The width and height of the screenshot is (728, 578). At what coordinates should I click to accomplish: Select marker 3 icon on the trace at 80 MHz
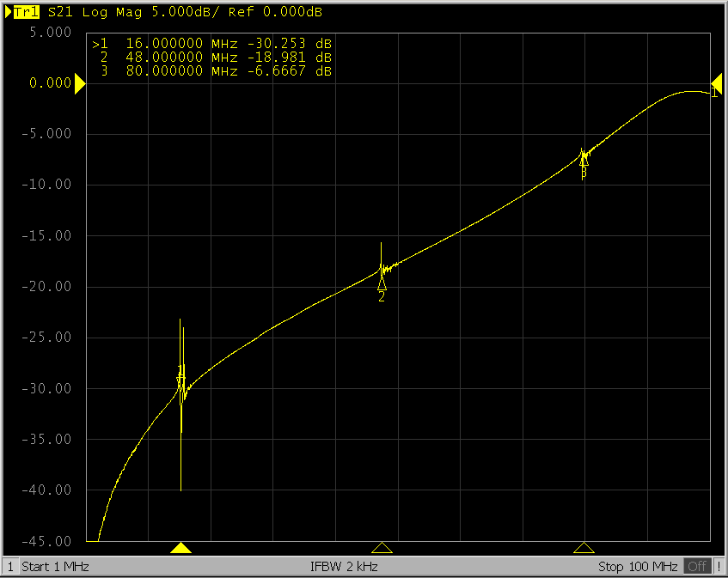click(584, 159)
